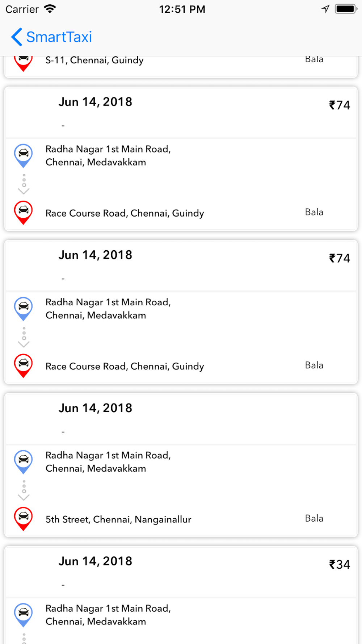
Task: Tap red drop pin beside 5th Street
Action: [24, 519]
